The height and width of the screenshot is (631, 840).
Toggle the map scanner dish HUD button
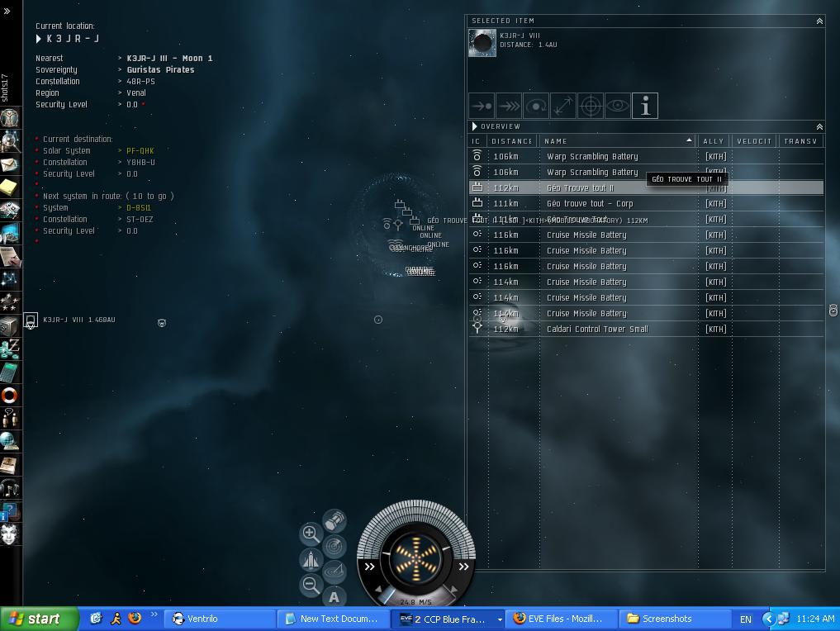pos(335,572)
